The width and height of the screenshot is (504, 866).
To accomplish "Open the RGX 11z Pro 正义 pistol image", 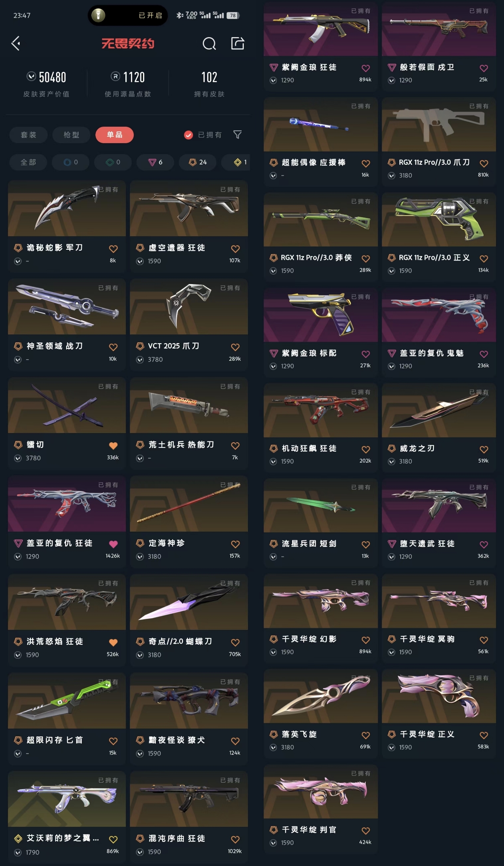I will tap(439, 219).
